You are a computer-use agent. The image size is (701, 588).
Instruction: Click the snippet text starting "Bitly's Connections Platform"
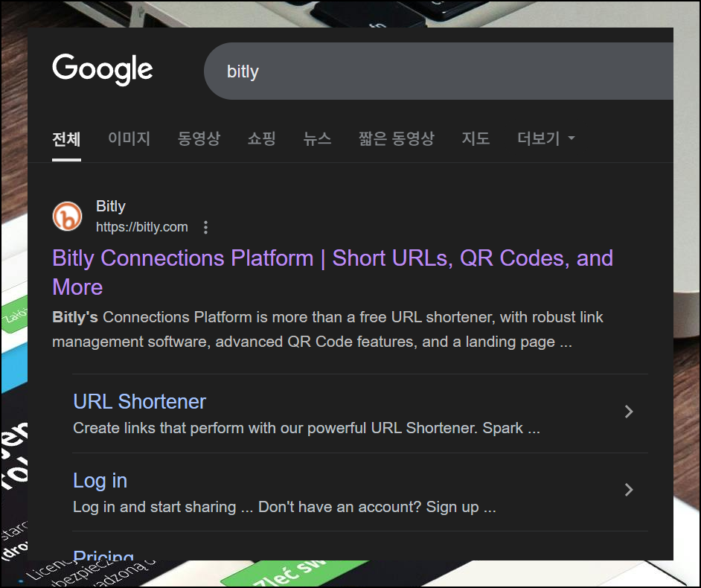pyautogui.click(x=327, y=330)
